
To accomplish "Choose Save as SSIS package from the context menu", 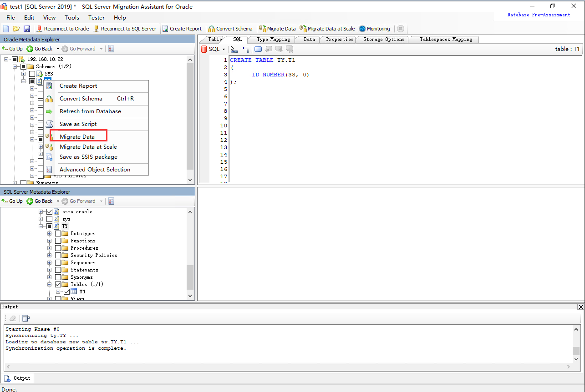I will click(x=89, y=157).
